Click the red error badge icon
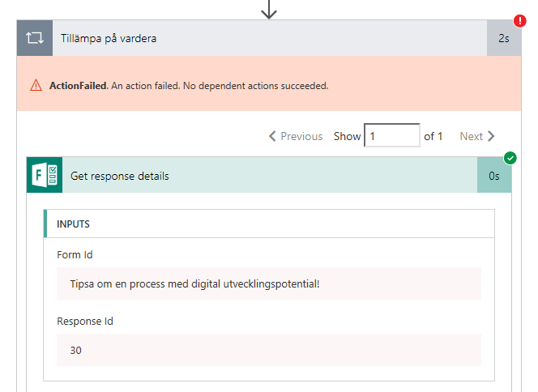Viewport: 538px width, 392px height. tap(519, 21)
